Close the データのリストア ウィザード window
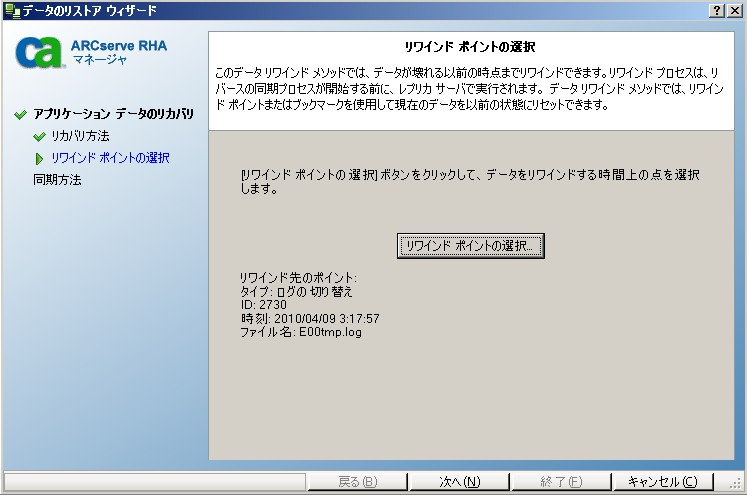Viewport: 747px width, 495px height. click(735, 10)
